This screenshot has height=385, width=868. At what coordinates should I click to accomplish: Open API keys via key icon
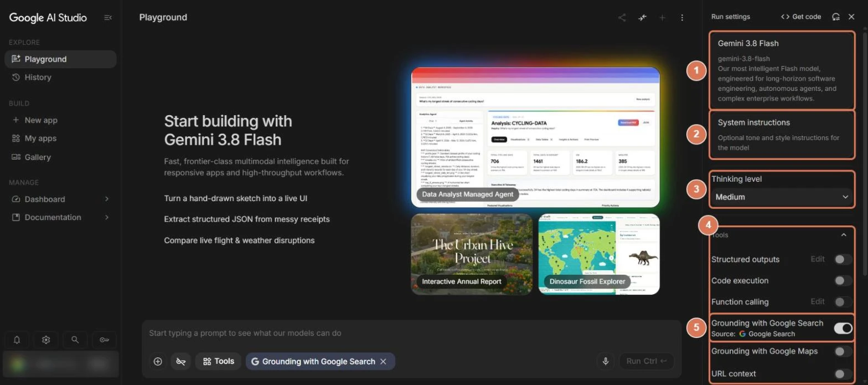[104, 340]
